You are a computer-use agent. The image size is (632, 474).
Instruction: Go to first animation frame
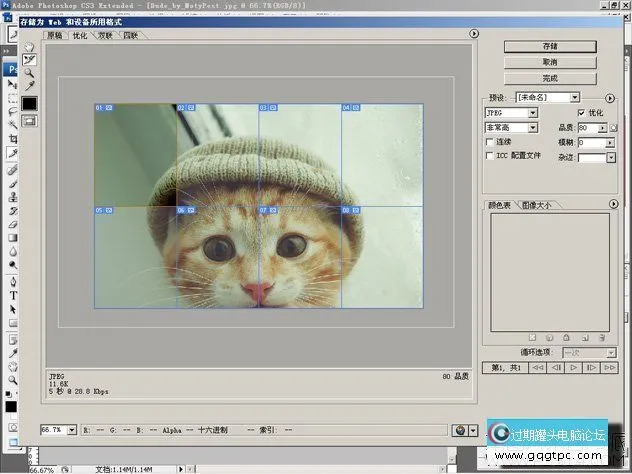(x=537, y=367)
